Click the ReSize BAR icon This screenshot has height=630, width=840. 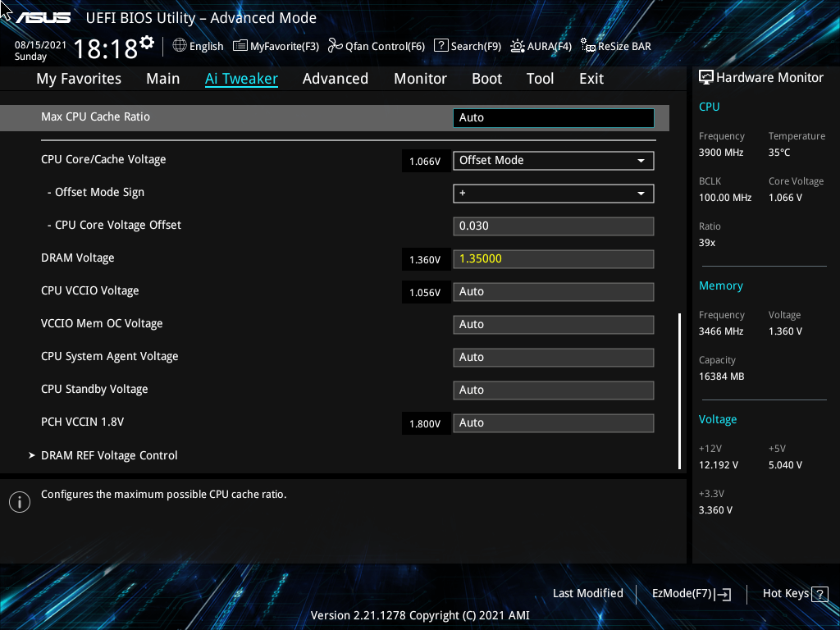(588, 46)
